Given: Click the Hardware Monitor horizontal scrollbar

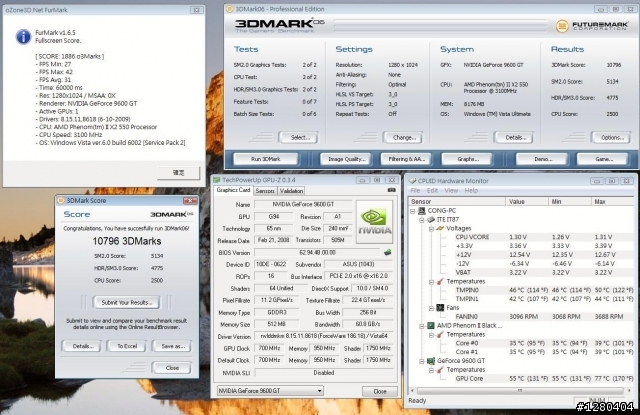Looking at the screenshot, I should [520, 391].
